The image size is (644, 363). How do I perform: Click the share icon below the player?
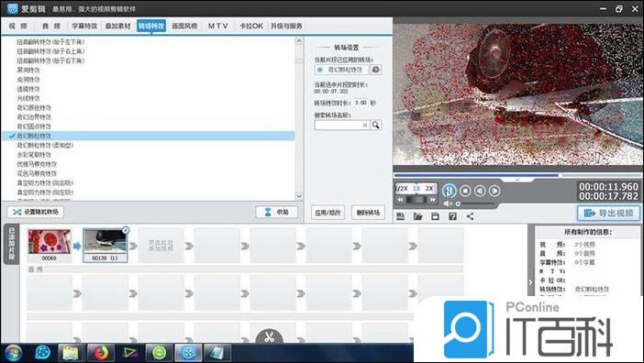[471, 216]
